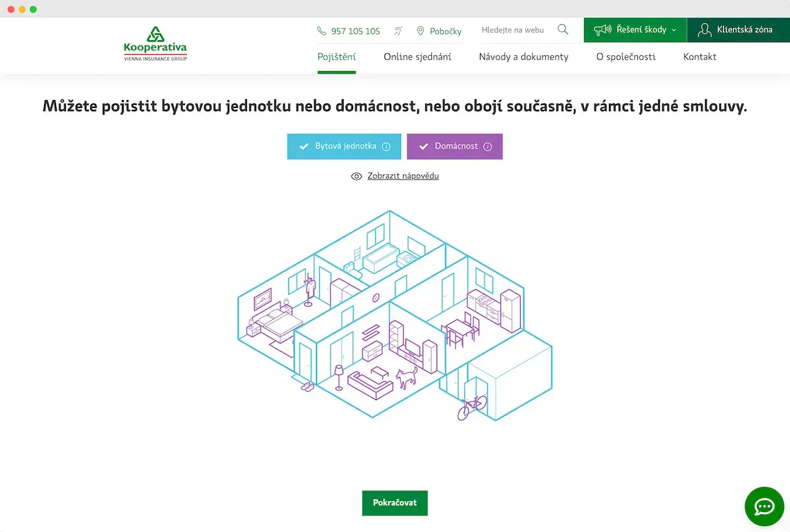Click the user icon in Klientská zóna
The height and width of the screenshot is (532, 790).
(x=705, y=30)
